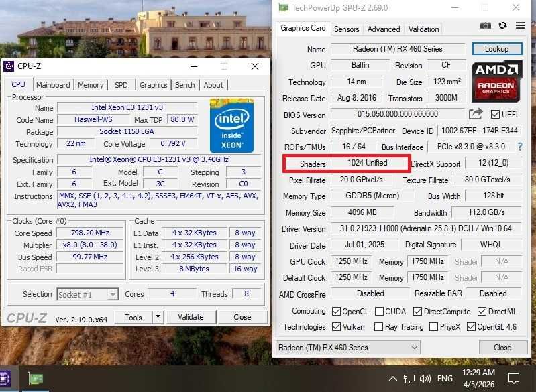Switch to the Validation tab in GPU-Z
This screenshot has width=536, height=392.
point(423,29)
